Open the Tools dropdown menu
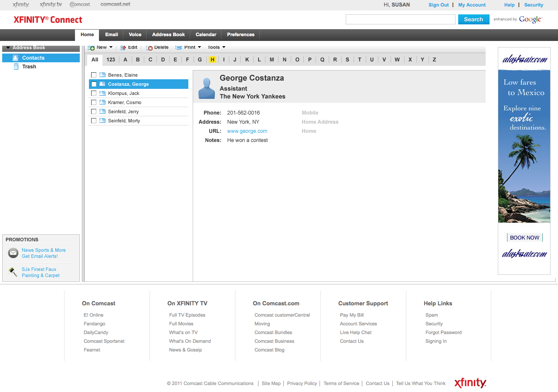Screen dimensions: 558x392 point(216,47)
